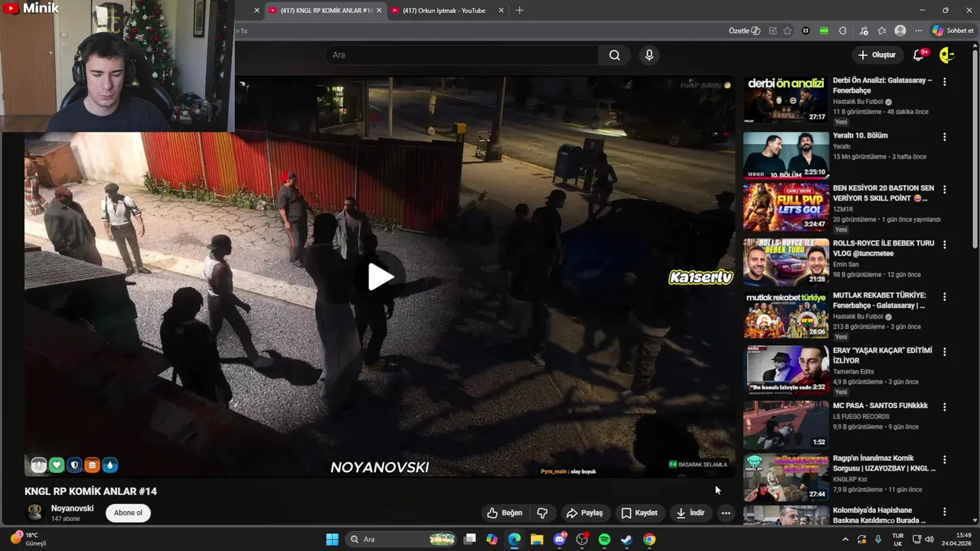Open the YouTube account avatar menu
This screenshot has width=980, height=551.
click(947, 55)
